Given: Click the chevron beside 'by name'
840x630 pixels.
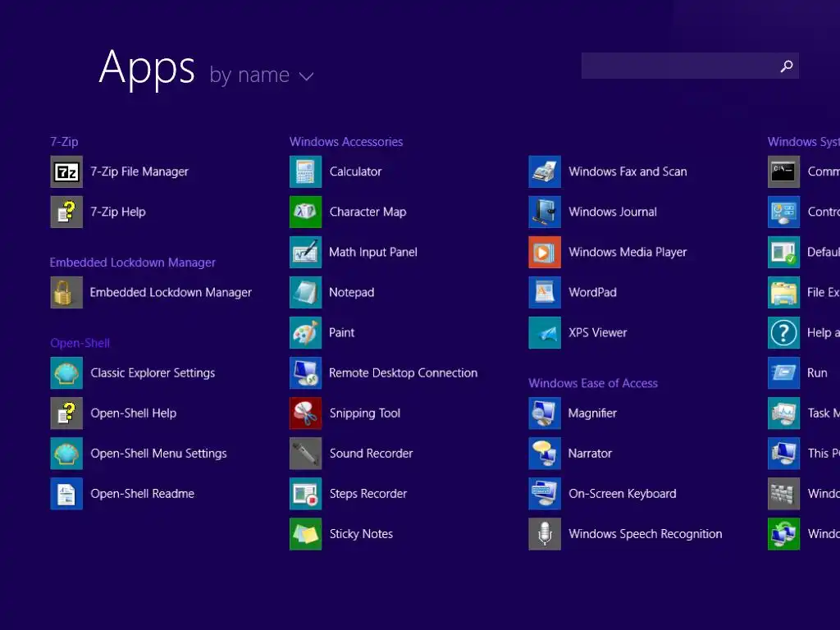Looking at the screenshot, I should (x=307, y=76).
